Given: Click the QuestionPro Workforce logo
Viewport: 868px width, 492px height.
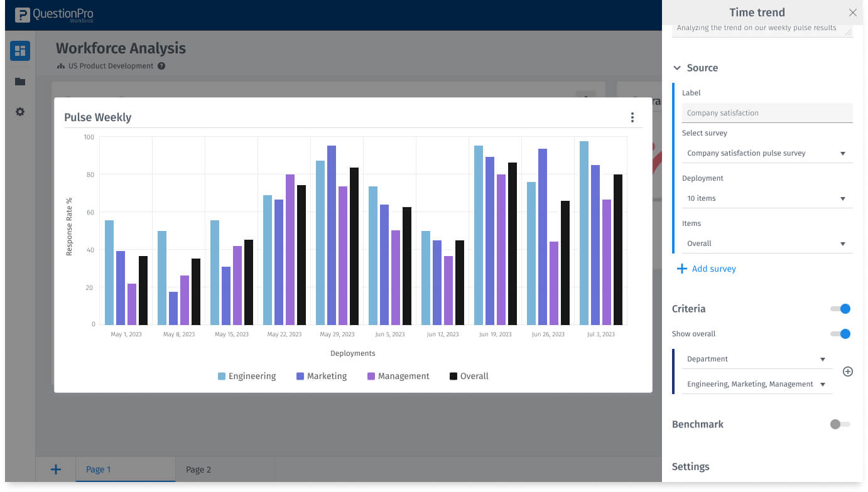Looking at the screenshot, I should click(53, 14).
